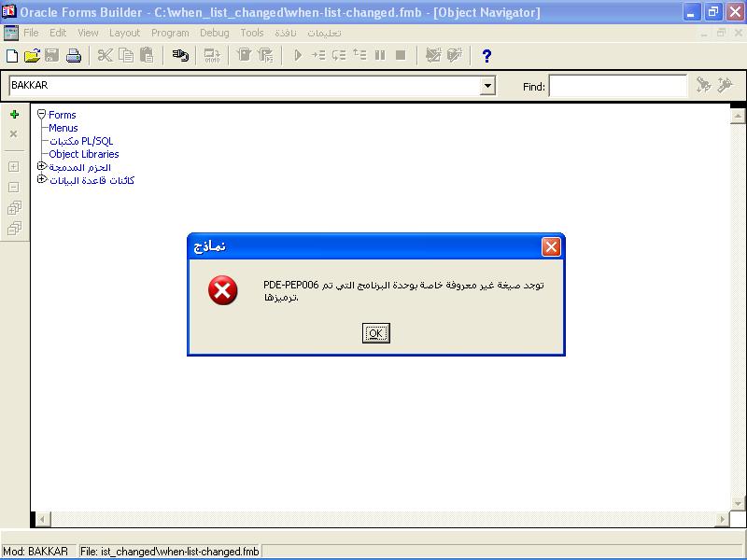Open the BAKKAR module dropdown
This screenshot has width=747, height=560.
(x=487, y=86)
